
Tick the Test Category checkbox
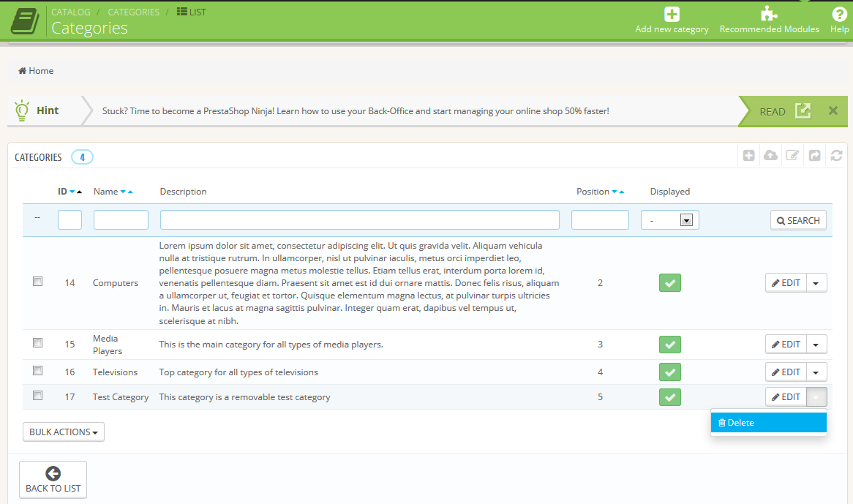click(x=38, y=396)
